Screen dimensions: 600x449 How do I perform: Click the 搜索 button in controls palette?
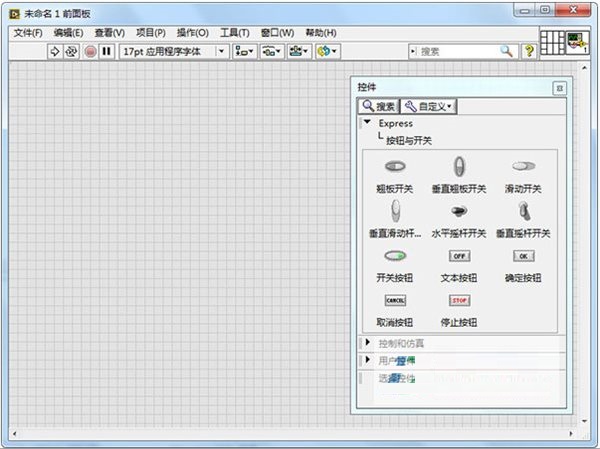(x=378, y=106)
